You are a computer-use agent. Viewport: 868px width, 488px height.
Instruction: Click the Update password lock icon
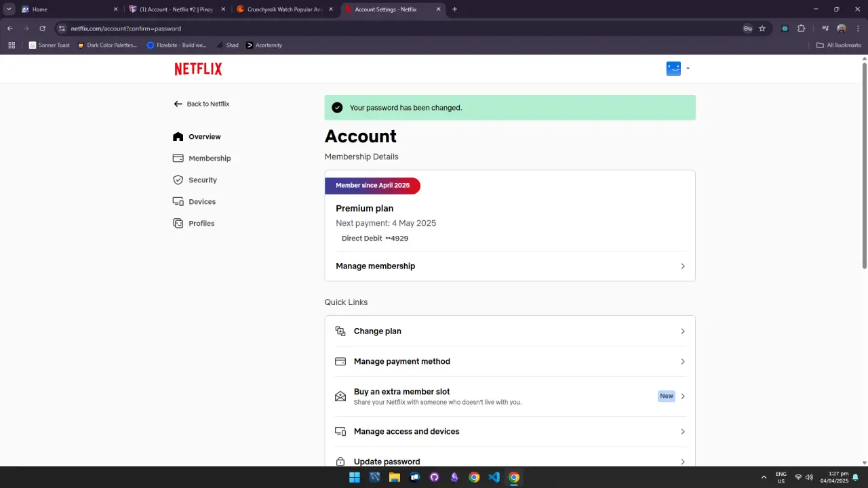pos(340,462)
